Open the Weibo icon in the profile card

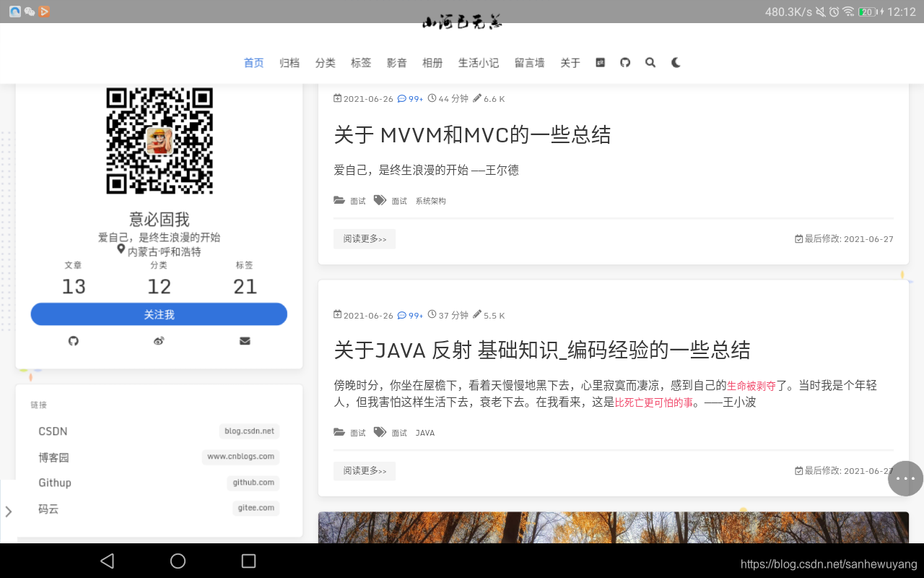coord(159,340)
